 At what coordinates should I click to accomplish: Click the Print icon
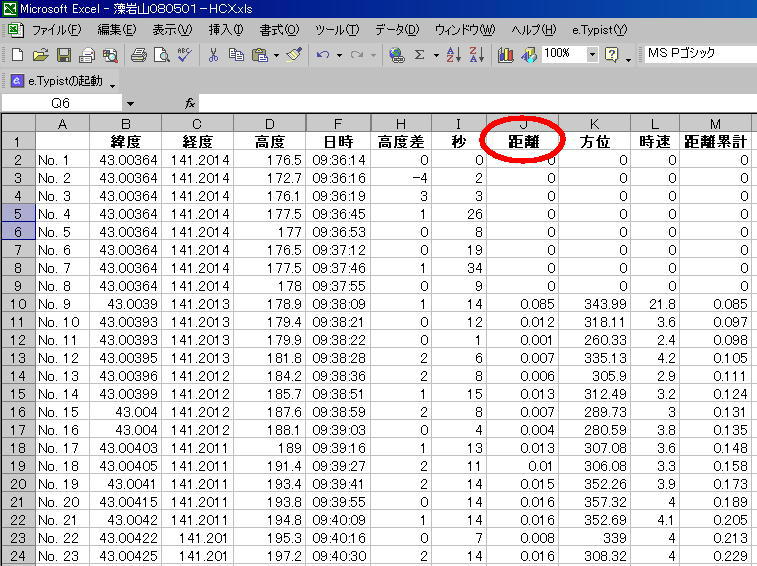click(x=138, y=54)
